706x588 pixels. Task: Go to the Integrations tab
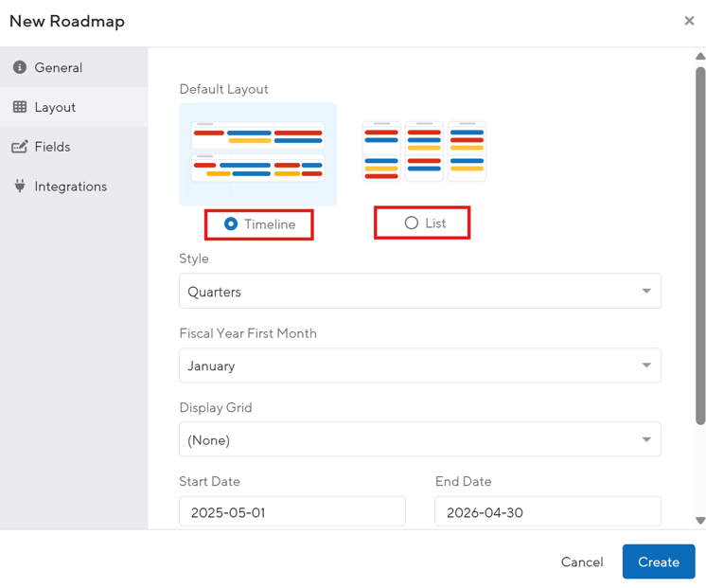tap(70, 187)
